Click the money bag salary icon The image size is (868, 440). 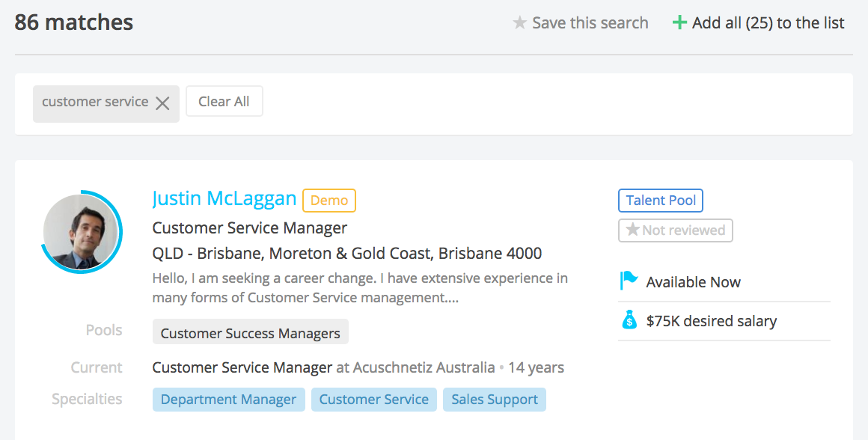tap(629, 320)
